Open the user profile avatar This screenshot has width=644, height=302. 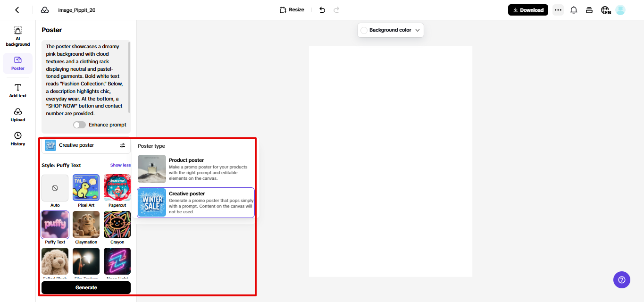[x=620, y=10]
